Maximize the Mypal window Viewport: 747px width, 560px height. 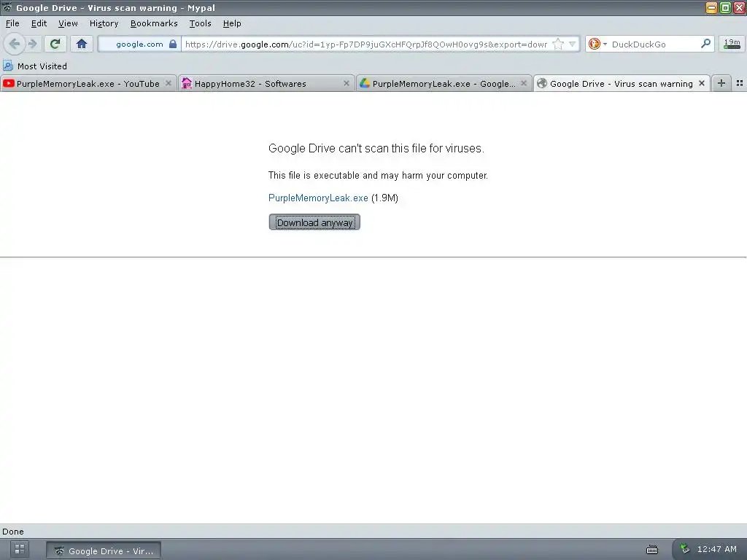click(725, 7)
